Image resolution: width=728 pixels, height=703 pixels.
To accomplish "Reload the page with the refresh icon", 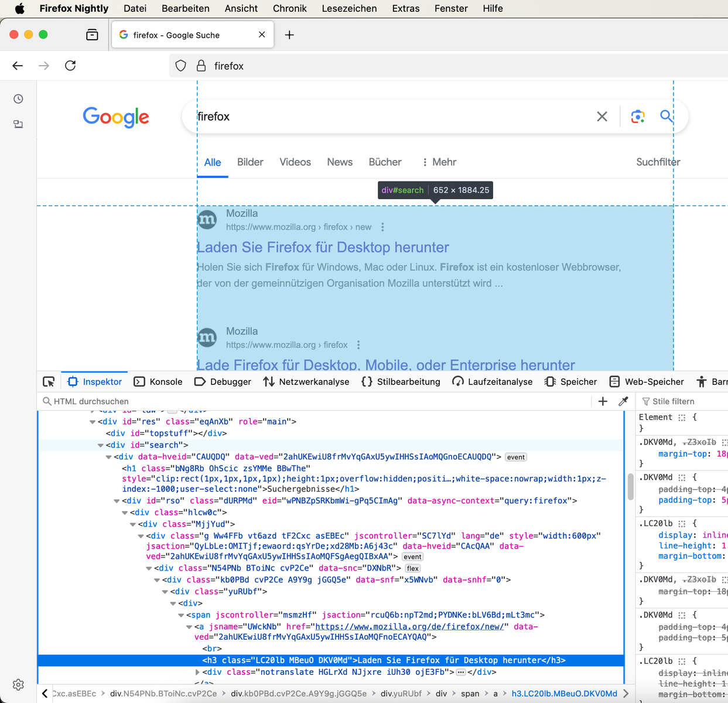I will pyautogui.click(x=70, y=66).
